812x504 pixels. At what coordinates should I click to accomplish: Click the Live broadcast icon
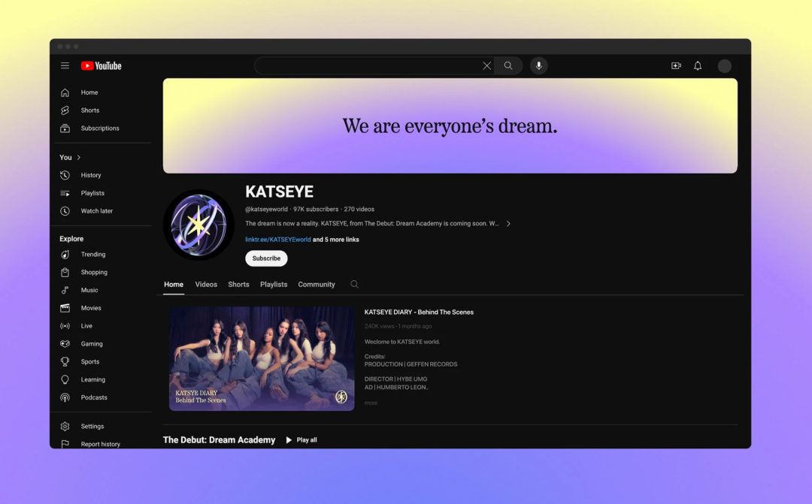click(x=65, y=326)
